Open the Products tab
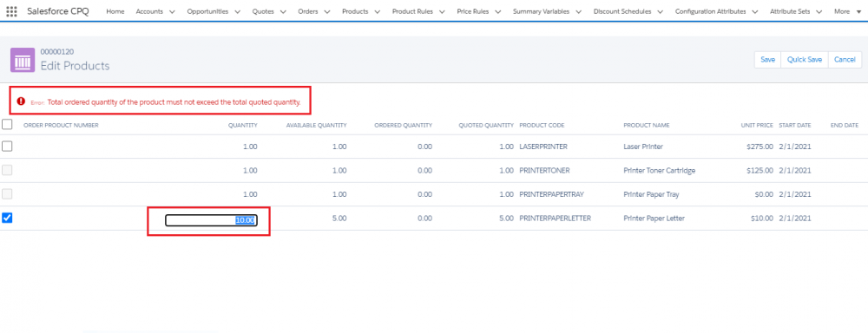The height and width of the screenshot is (333, 868). point(355,11)
